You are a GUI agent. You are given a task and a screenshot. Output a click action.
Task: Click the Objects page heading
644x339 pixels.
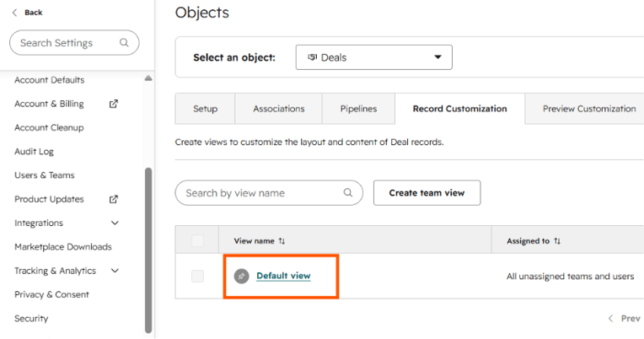202,13
